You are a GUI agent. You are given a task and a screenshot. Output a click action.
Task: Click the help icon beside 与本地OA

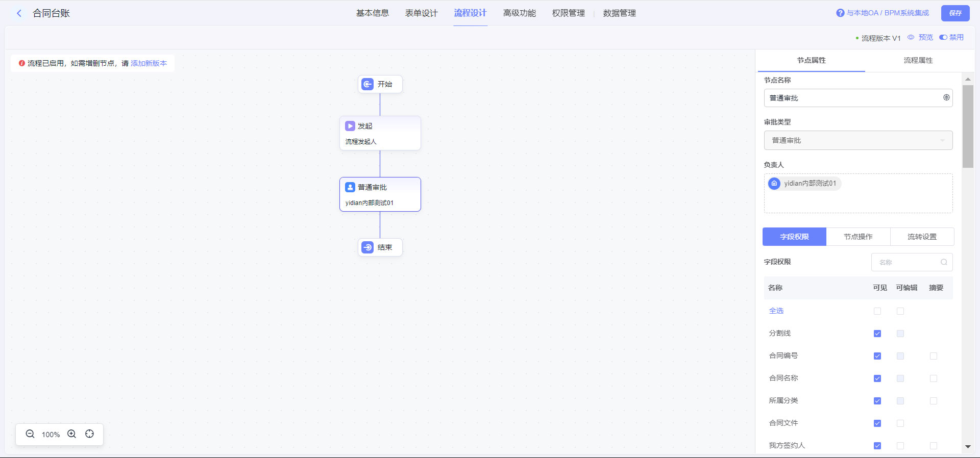pos(840,13)
